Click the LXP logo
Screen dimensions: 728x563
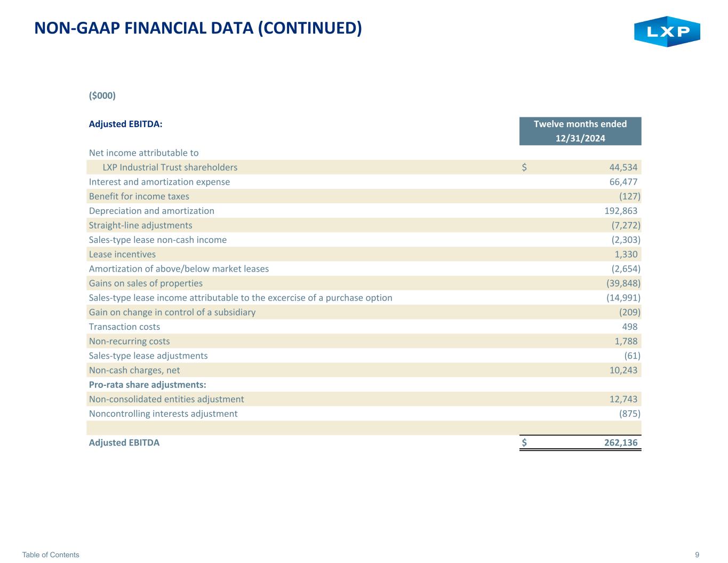667,32
